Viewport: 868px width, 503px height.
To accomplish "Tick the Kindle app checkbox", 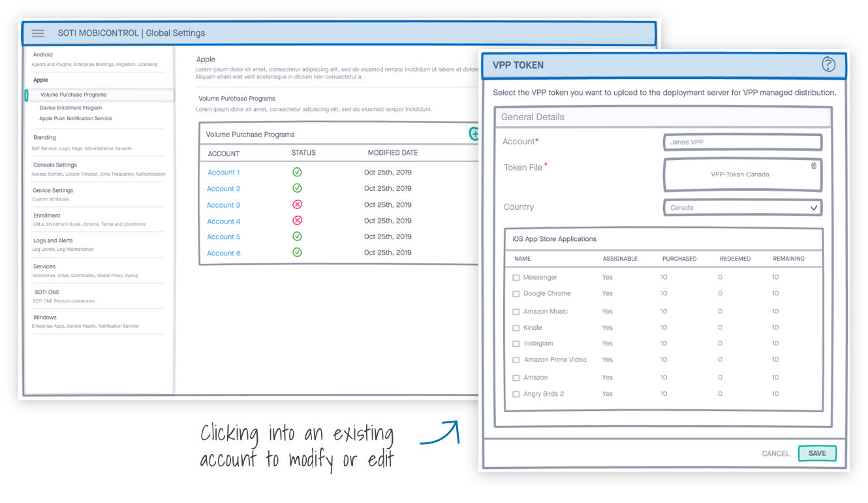I will click(x=516, y=328).
